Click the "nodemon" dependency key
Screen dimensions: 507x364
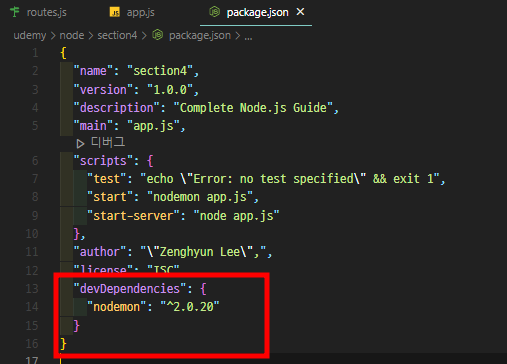pyautogui.click(x=116, y=307)
